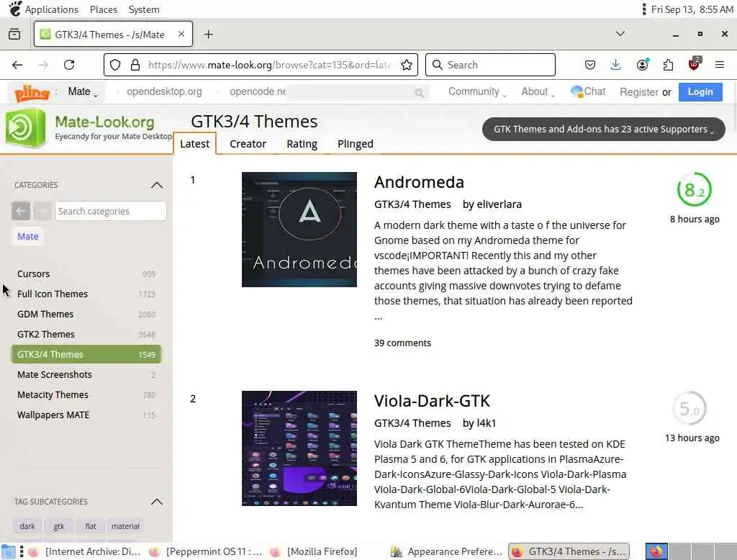Screen dimensions: 737x560
Task: Open the Places menu
Action: [104, 9]
